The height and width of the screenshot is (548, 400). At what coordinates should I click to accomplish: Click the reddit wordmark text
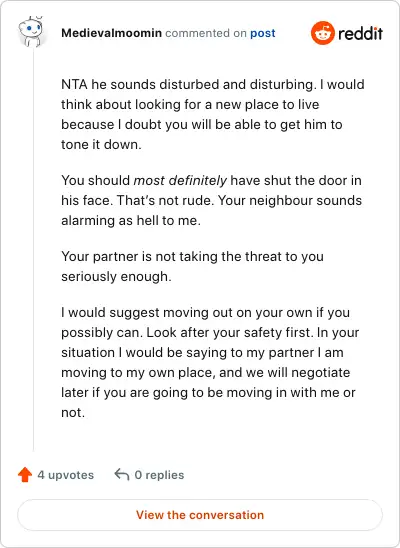360,34
